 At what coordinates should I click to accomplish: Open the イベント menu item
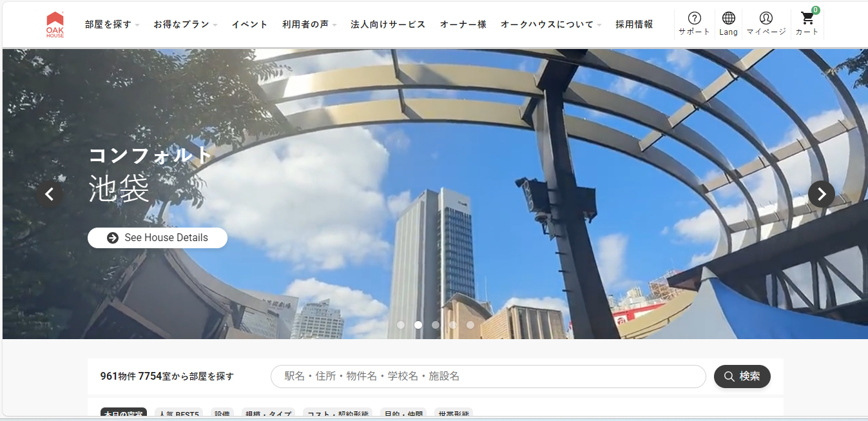click(249, 24)
